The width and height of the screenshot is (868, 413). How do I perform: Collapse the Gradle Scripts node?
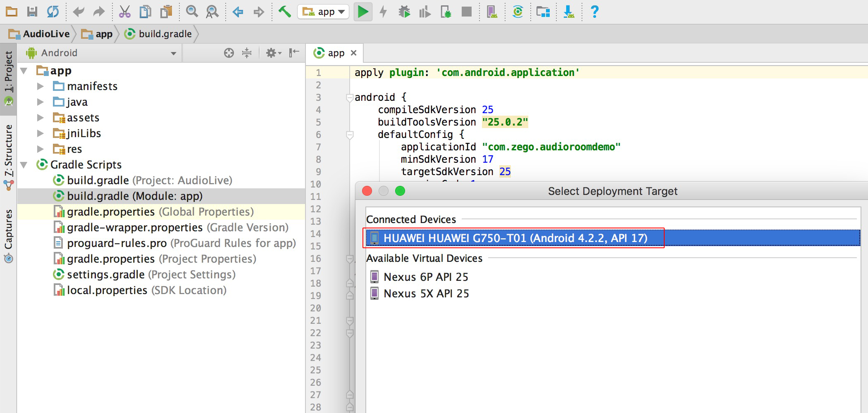coord(24,165)
